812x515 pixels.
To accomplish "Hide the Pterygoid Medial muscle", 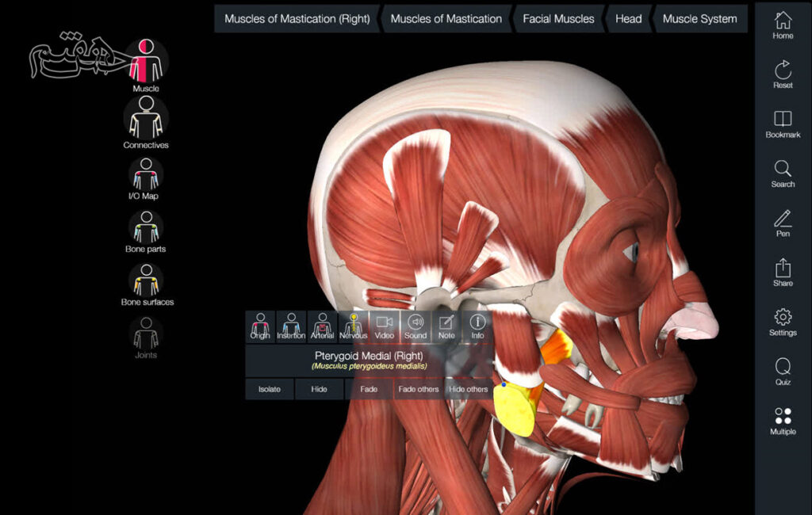I will click(x=319, y=389).
